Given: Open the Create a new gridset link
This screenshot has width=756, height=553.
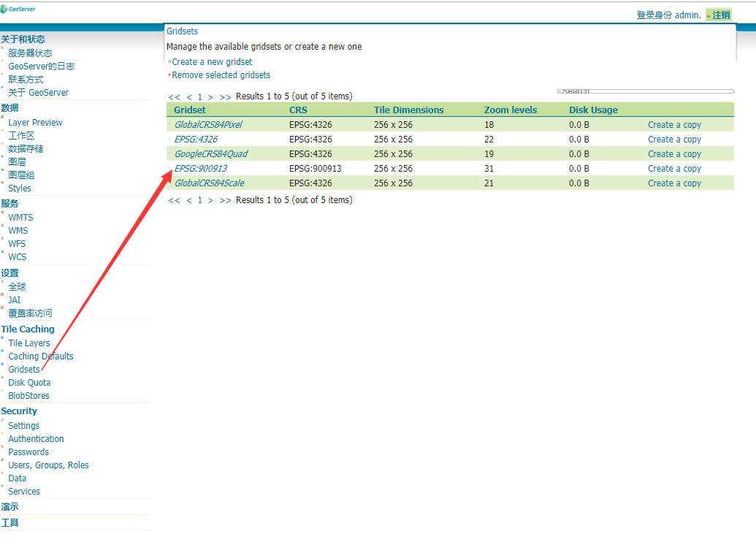Looking at the screenshot, I should coord(212,62).
